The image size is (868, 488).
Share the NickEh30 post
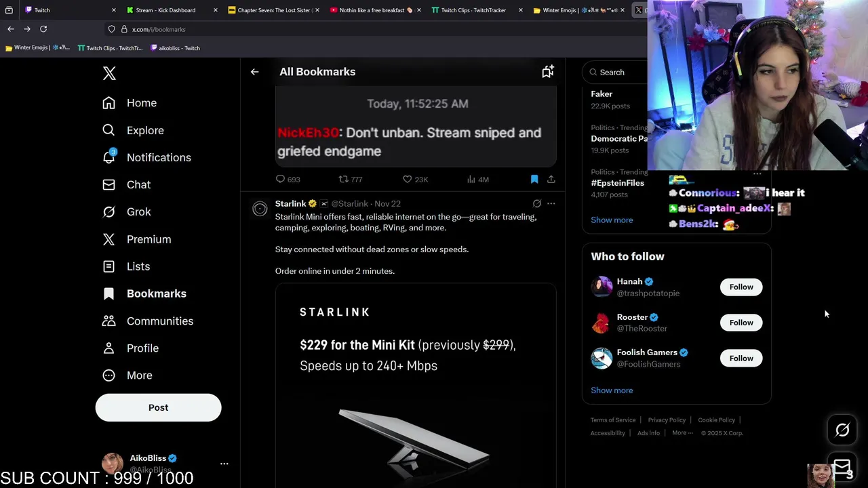pyautogui.click(x=551, y=179)
